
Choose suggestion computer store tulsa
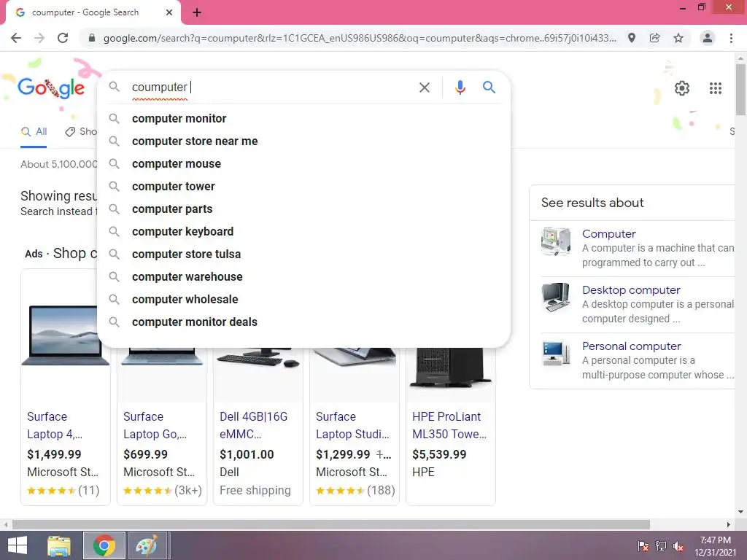tap(303, 254)
